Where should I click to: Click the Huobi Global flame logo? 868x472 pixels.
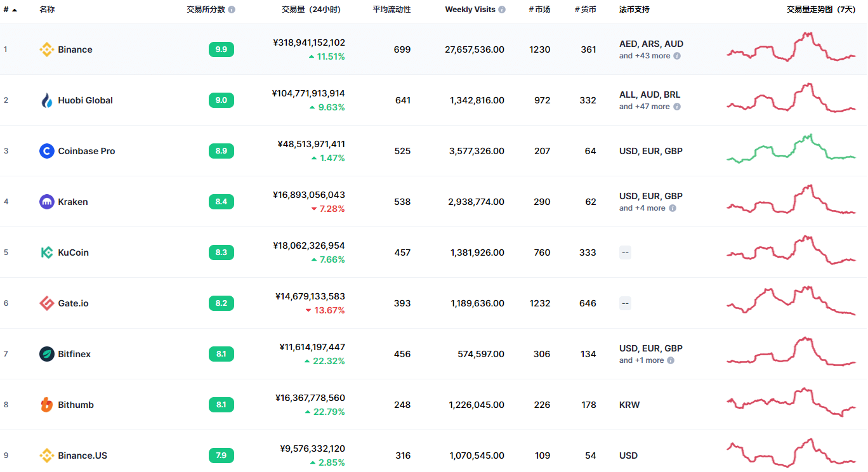(47, 100)
